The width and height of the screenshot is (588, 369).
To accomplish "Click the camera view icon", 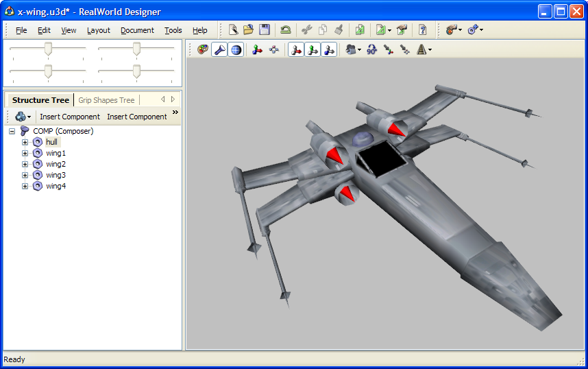I will point(351,49).
